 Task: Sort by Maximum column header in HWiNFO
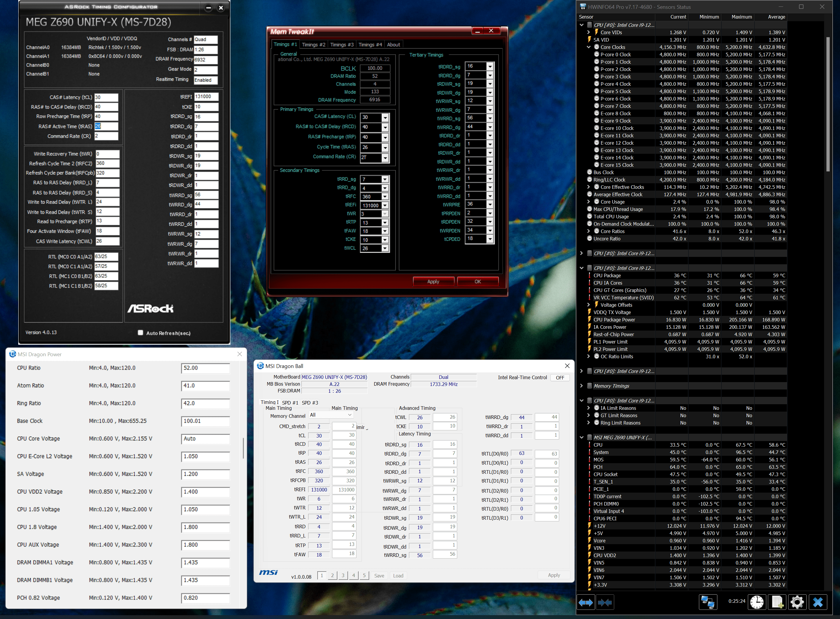(742, 17)
